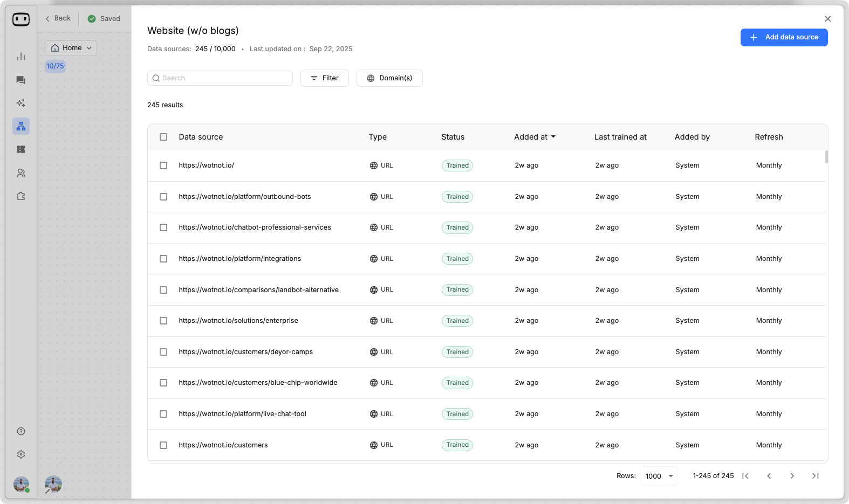Open the Domain(s) filter dropdown

[x=389, y=78]
